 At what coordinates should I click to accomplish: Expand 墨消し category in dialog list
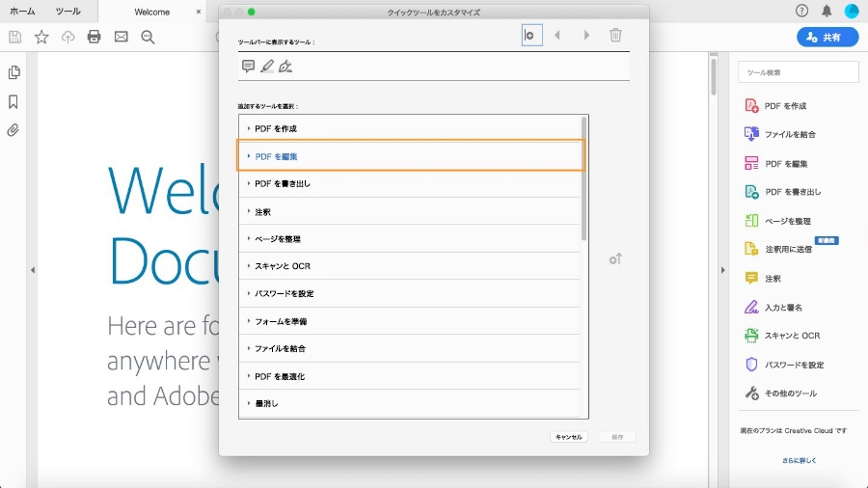coord(409,403)
